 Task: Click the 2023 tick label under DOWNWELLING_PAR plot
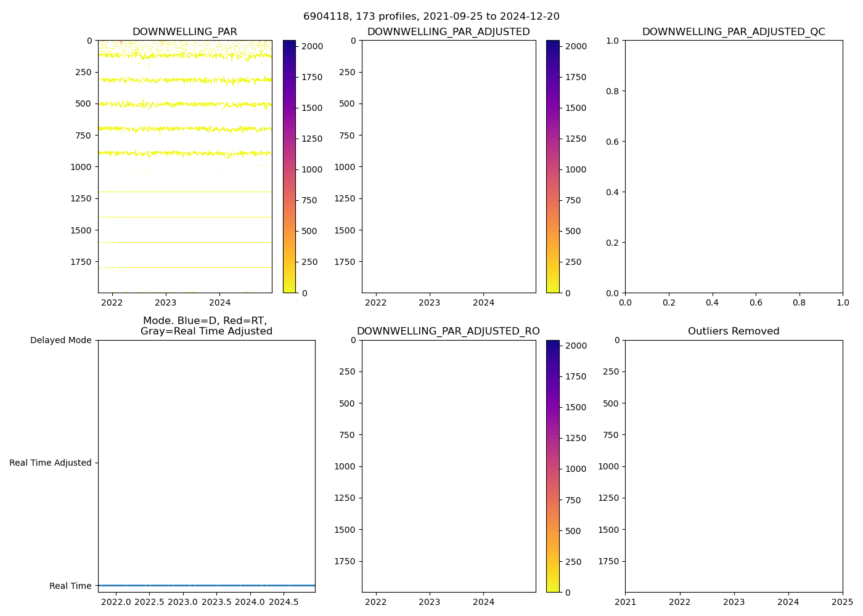(x=166, y=302)
